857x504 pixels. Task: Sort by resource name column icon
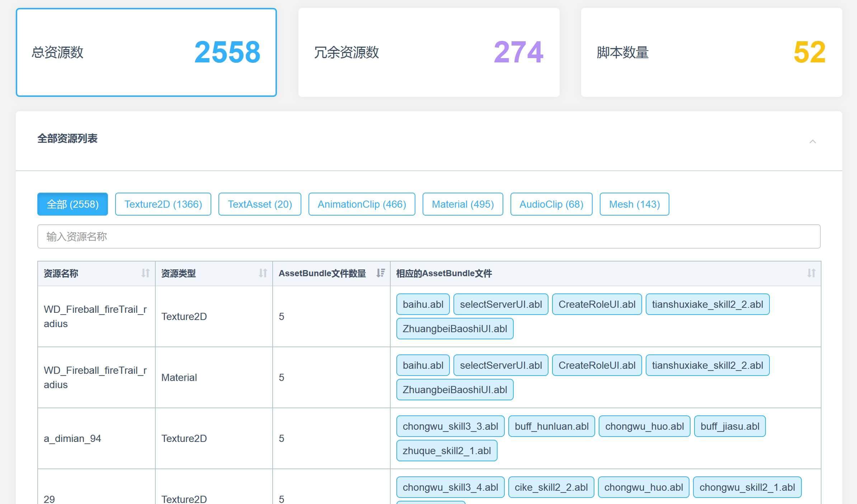(x=145, y=273)
